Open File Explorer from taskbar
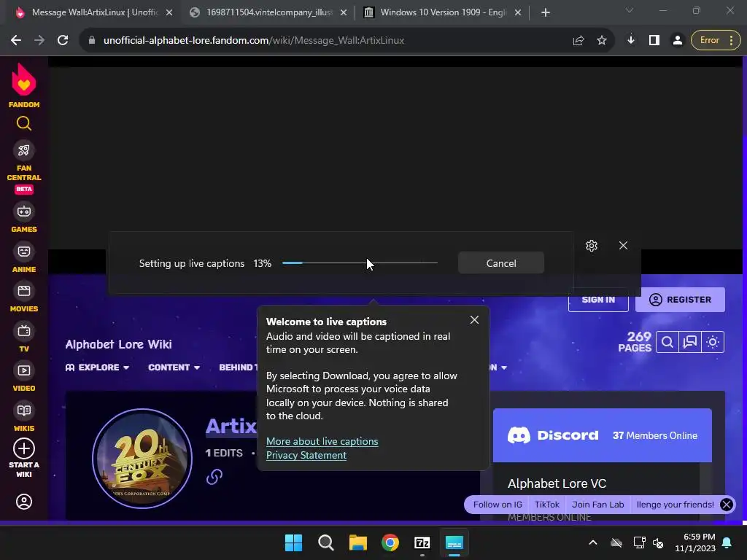Viewport: 747px width, 560px height. point(357,542)
